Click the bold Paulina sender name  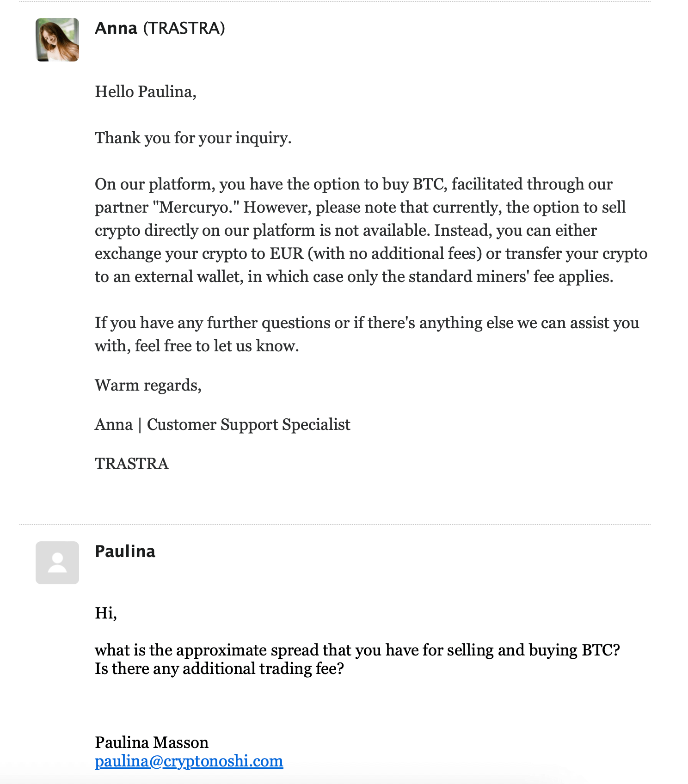[x=125, y=551]
